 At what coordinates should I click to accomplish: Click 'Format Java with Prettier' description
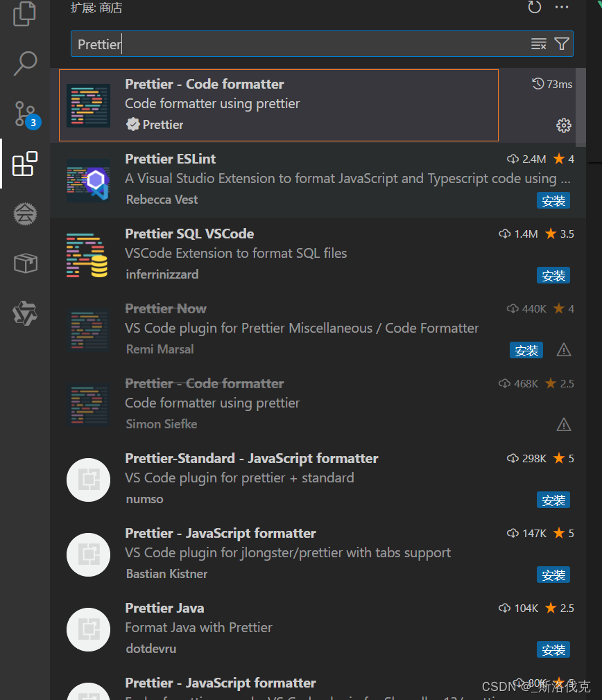point(198,628)
